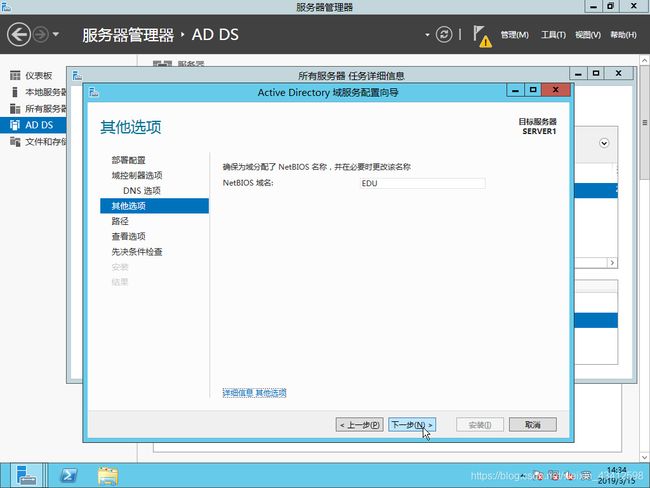Click the taskbar clock showing 14:34
This screenshot has width=650, height=488.
616,475
